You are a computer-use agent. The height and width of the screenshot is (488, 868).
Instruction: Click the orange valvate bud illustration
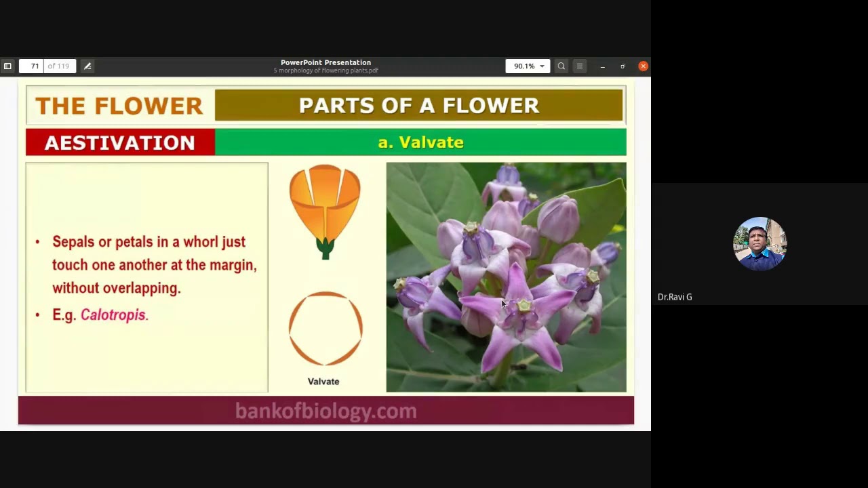click(x=325, y=212)
